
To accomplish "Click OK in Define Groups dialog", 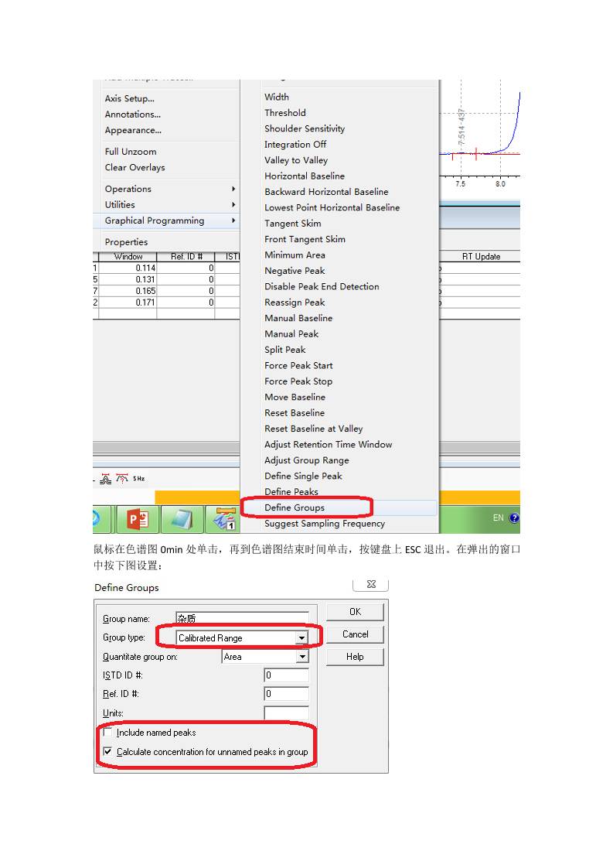I will pyautogui.click(x=355, y=611).
